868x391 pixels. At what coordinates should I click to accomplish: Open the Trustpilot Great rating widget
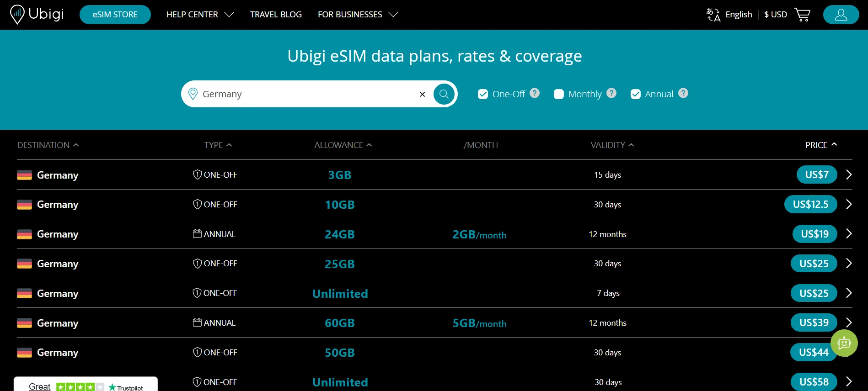click(86, 385)
